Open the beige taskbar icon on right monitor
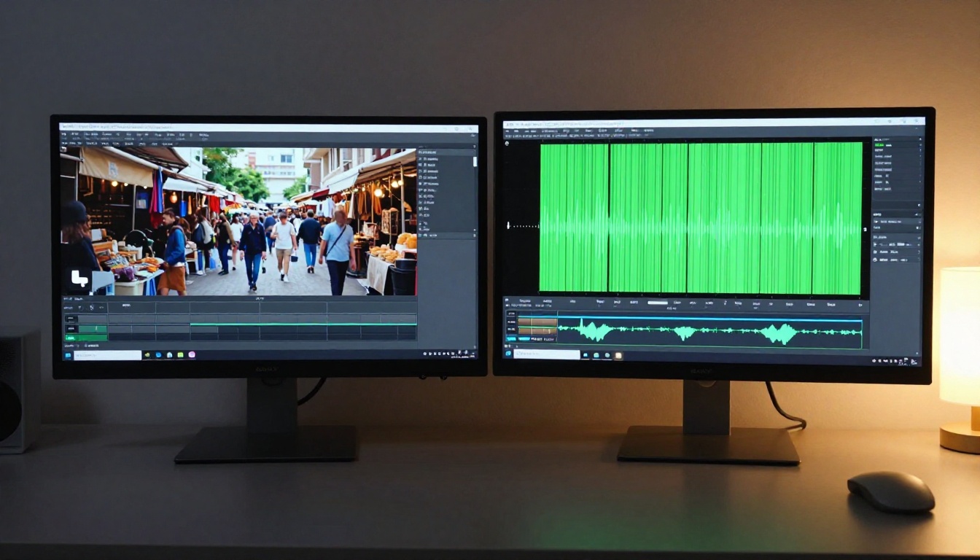Image resolution: width=980 pixels, height=560 pixels. pyautogui.click(x=618, y=355)
